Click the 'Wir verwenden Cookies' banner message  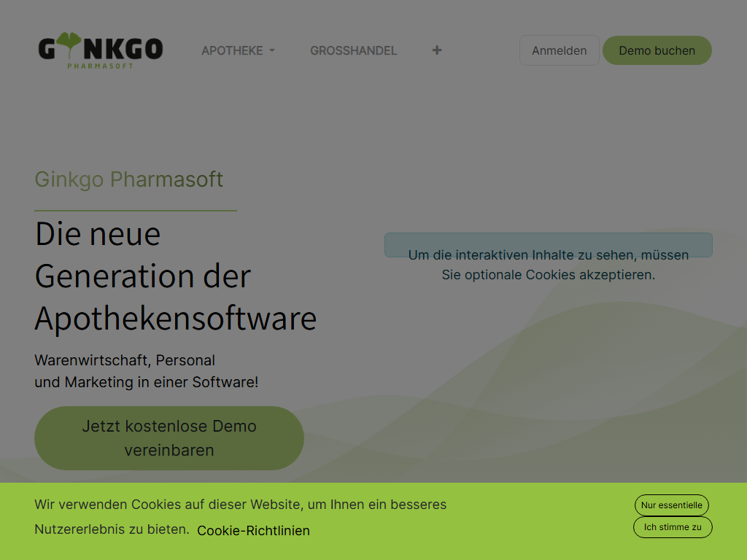coord(241,517)
